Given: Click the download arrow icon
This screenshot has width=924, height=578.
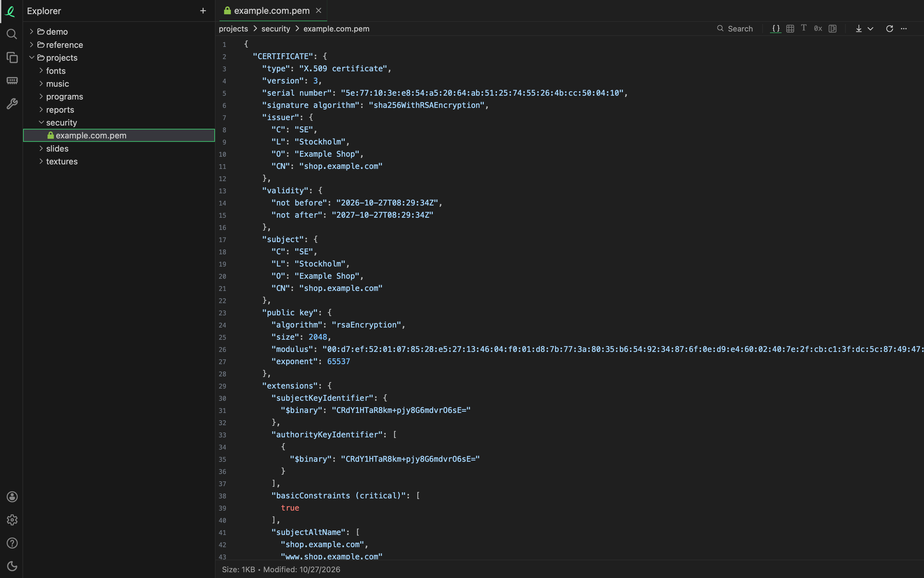Looking at the screenshot, I should [859, 29].
